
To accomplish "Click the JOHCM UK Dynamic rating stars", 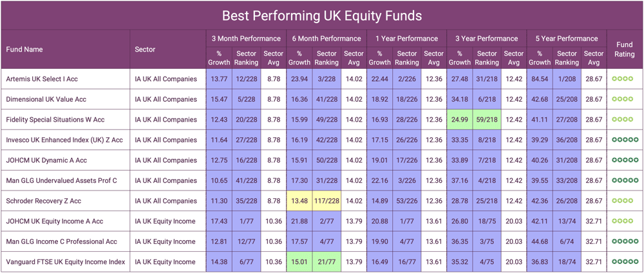I will tap(625, 160).
